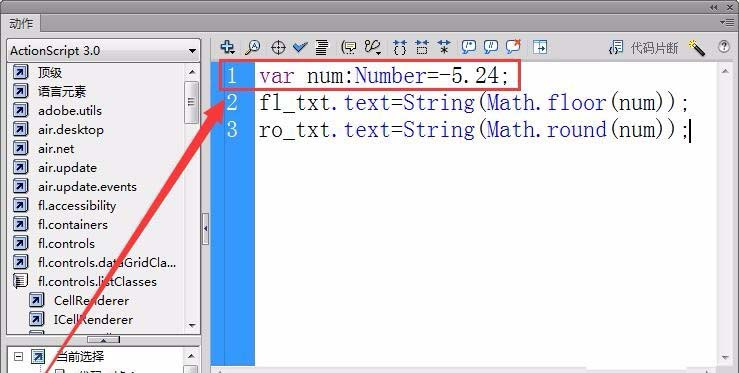
Task: Click the adobe.utils package icon
Action: coord(21,110)
